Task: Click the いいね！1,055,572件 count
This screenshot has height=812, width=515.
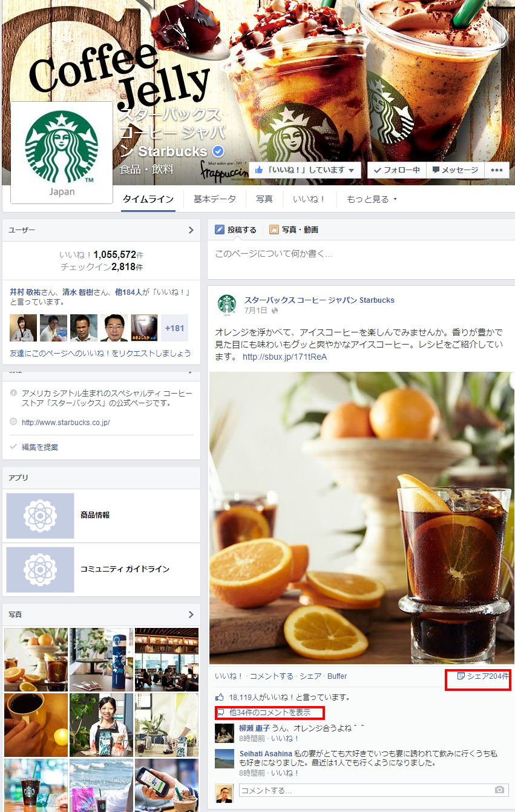Action: 102,255
